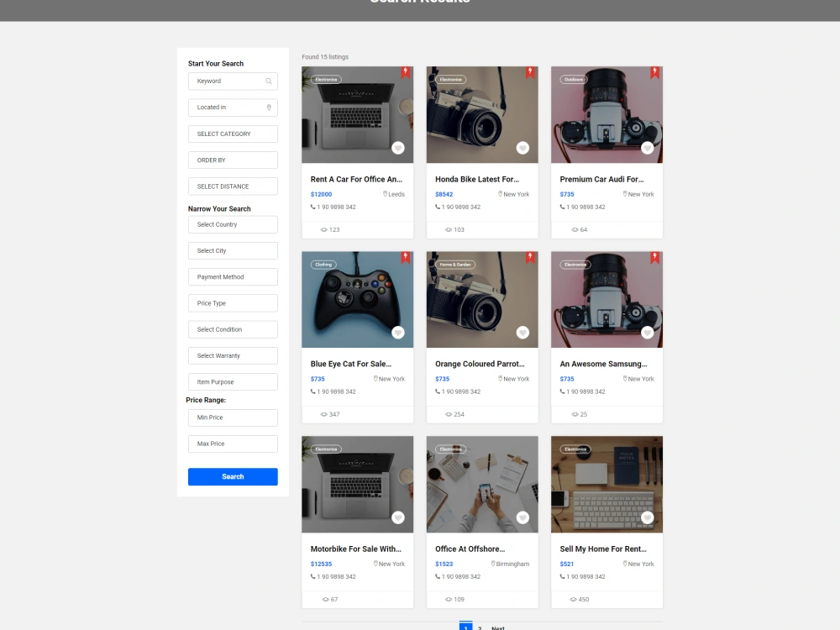Screen dimensions: 840x630
Task: Click the $1523 price text
Action: click(444, 564)
